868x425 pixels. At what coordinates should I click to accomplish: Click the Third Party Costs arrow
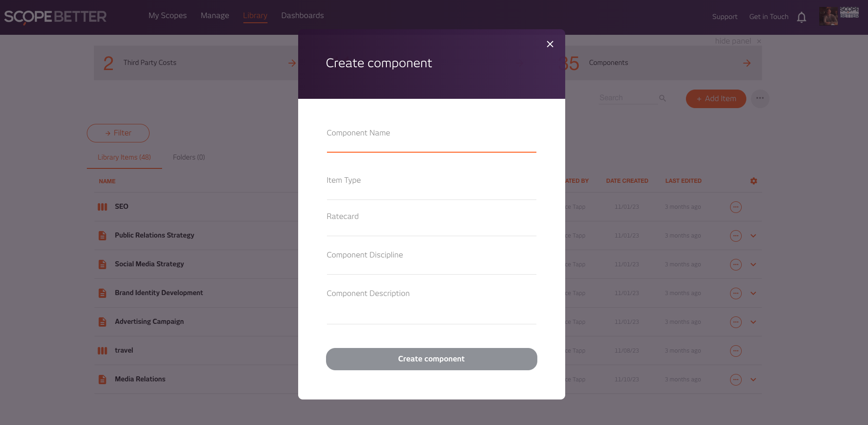(x=292, y=63)
